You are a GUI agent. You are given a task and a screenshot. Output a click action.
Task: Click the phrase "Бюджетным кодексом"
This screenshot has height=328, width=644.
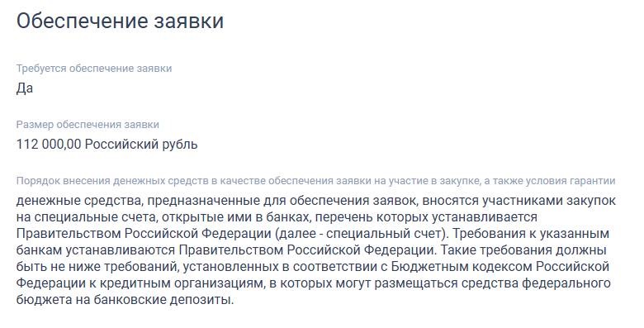(462, 267)
